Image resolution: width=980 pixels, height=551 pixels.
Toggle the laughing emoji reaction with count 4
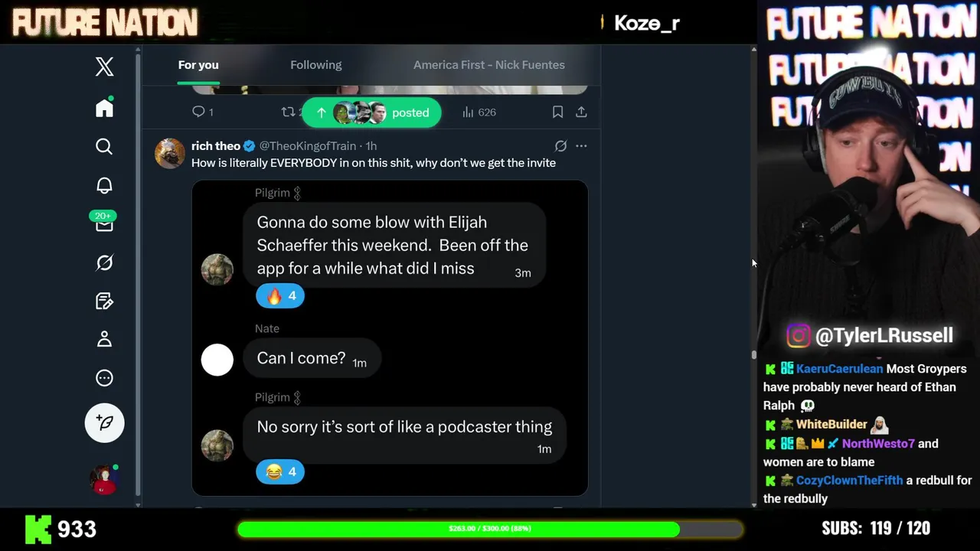(x=280, y=472)
